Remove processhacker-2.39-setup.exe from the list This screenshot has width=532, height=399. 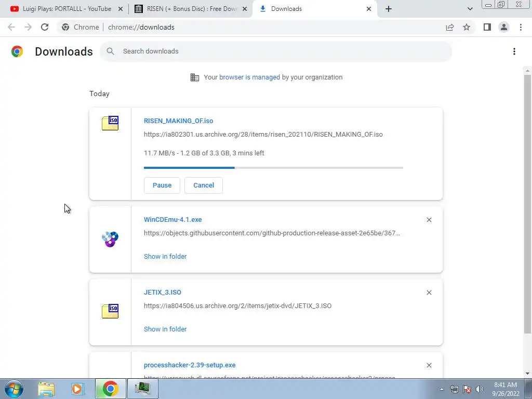[x=429, y=365]
